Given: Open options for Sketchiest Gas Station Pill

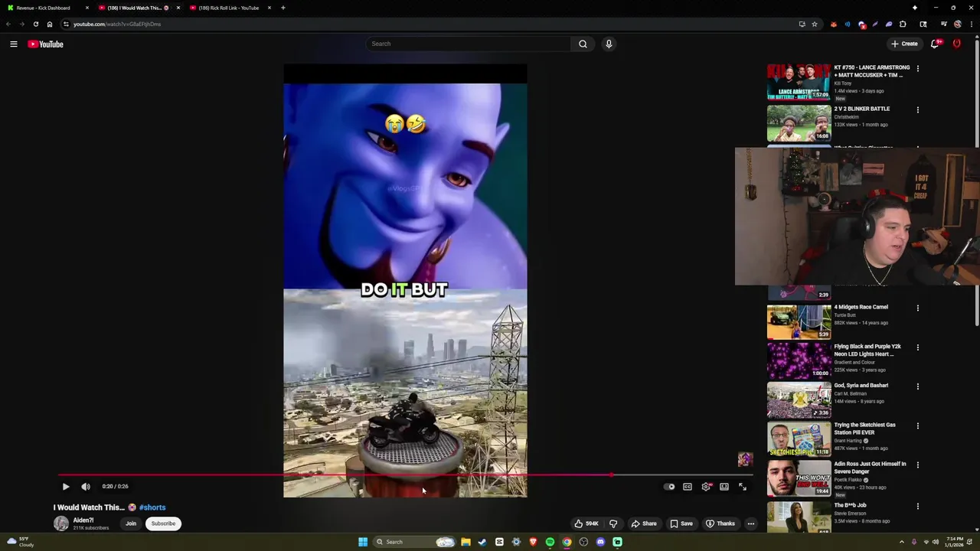Looking at the screenshot, I should tap(918, 426).
